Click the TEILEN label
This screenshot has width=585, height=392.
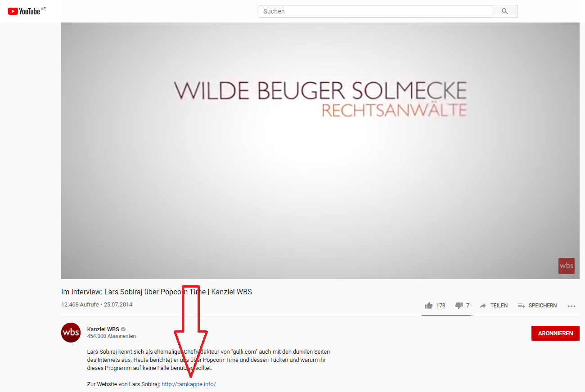[x=499, y=306]
